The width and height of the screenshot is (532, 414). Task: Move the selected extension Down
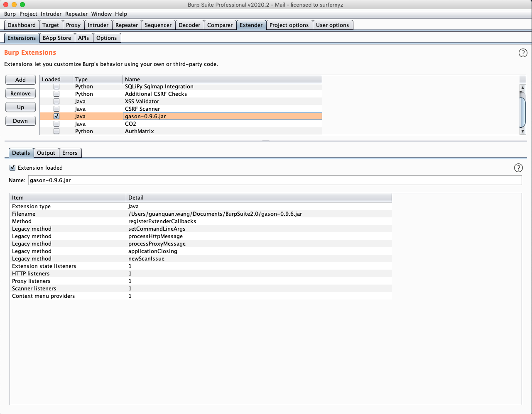coord(20,121)
